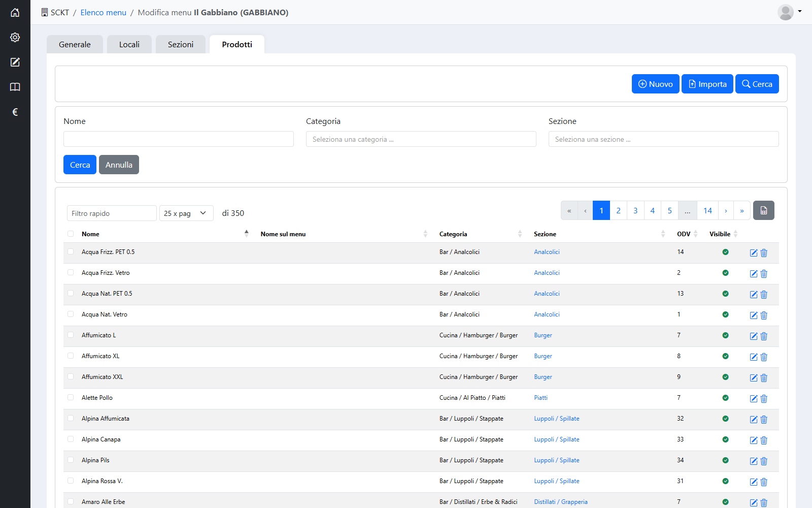Switch to the Sezioni tab

click(x=181, y=44)
